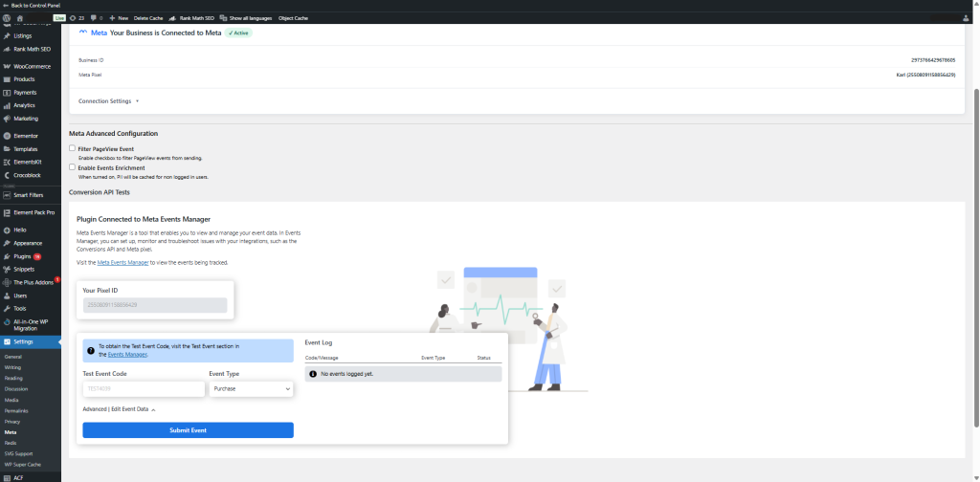Screen dimensions: 980x482
Task: Open WooCommerce menu
Action: coord(31,66)
